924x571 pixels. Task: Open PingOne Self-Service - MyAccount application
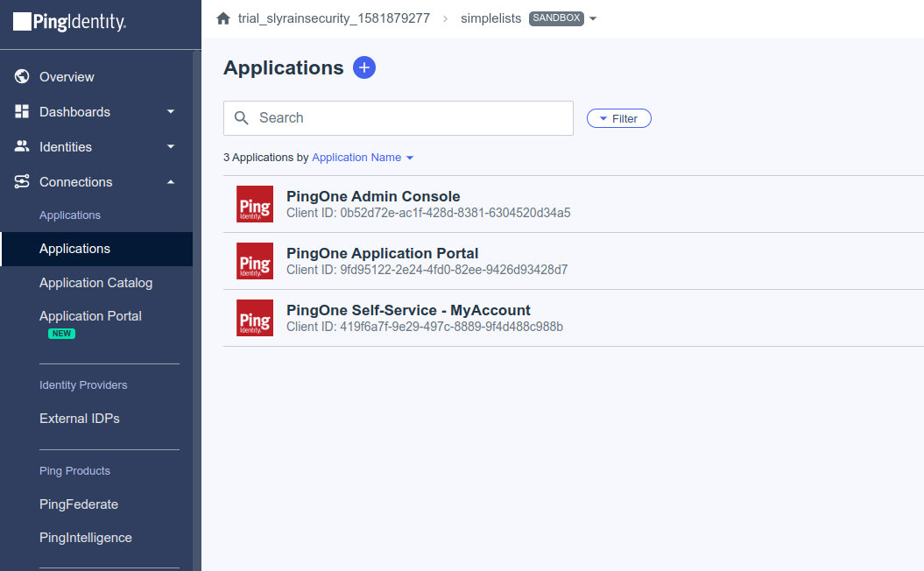click(x=408, y=311)
